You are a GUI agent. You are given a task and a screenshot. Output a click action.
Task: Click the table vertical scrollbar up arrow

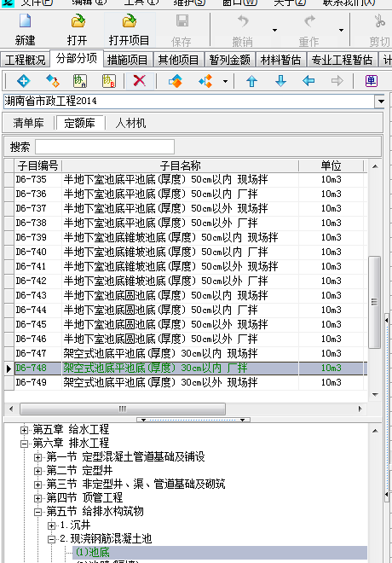pyautogui.click(x=375, y=166)
